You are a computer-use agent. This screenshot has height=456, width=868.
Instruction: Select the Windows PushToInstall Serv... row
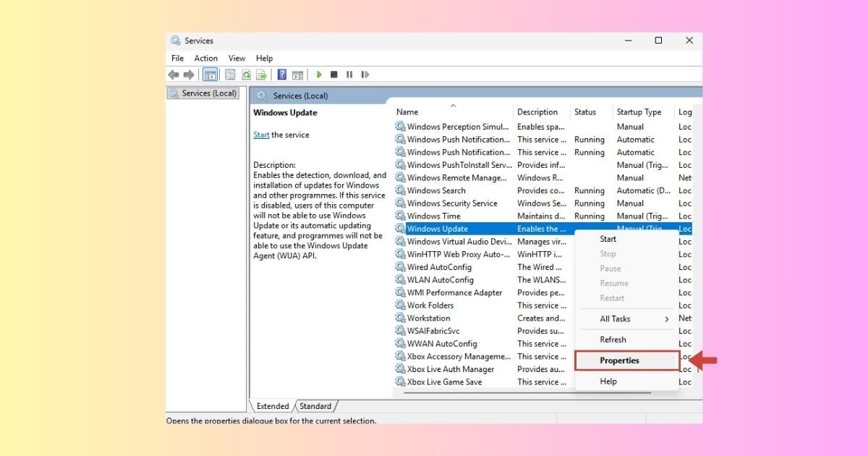[542, 165]
